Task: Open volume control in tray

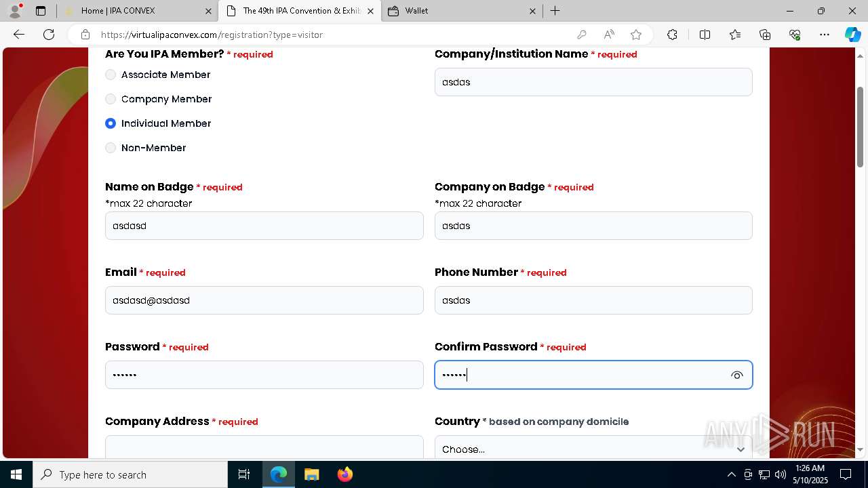Action: point(780,474)
